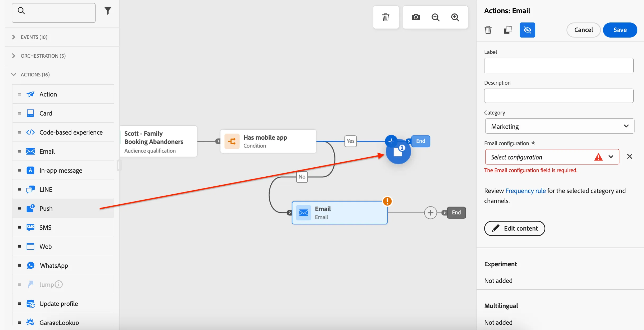Select the Yes path label
644x330 pixels.
(x=351, y=141)
